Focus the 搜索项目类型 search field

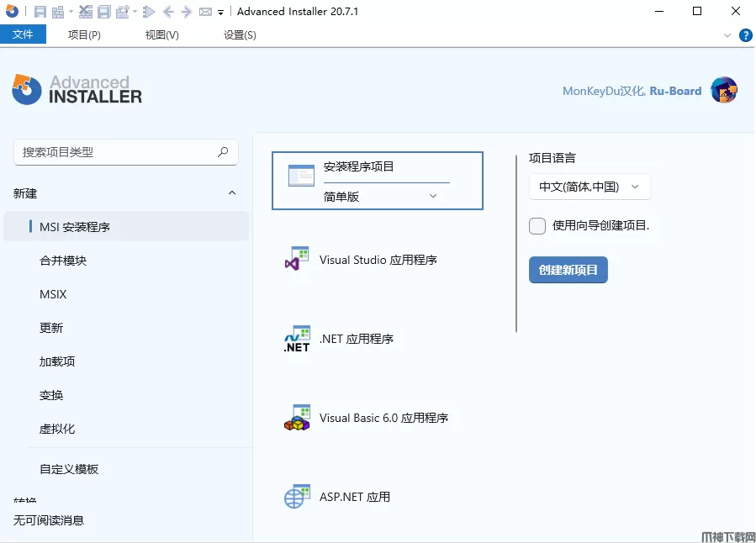(126, 152)
